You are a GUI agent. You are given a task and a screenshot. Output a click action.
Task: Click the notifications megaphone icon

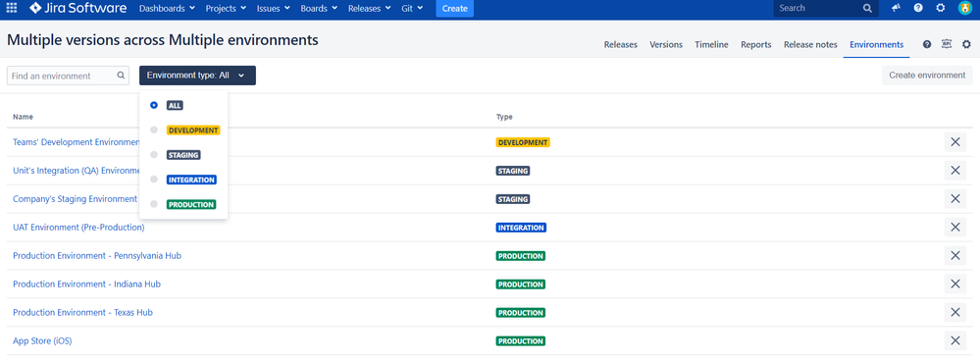pyautogui.click(x=897, y=8)
